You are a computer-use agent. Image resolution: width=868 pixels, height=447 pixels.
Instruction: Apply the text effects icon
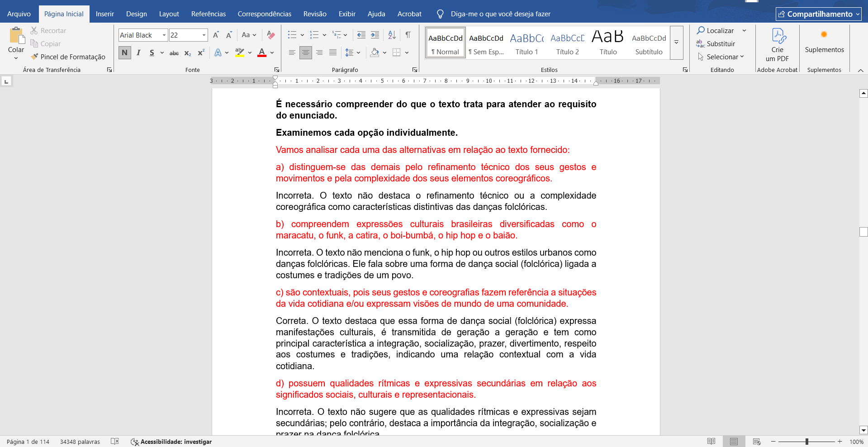[x=218, y=52]
